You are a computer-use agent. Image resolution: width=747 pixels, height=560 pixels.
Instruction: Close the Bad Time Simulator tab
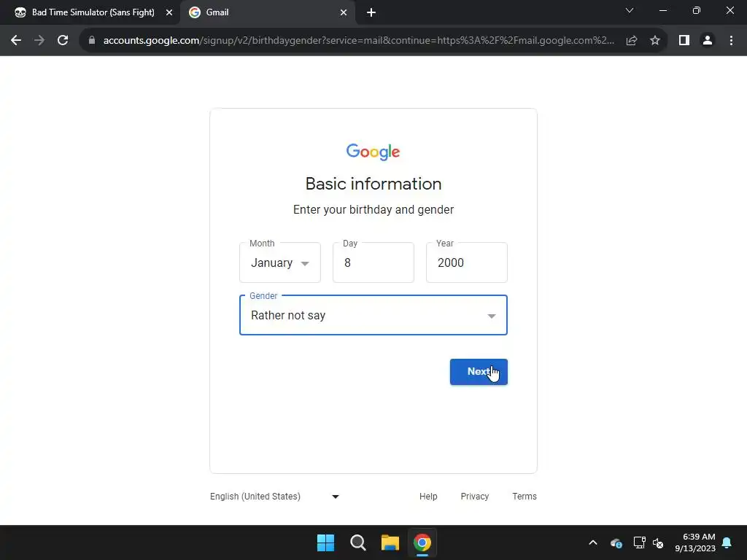pos(169,12)
